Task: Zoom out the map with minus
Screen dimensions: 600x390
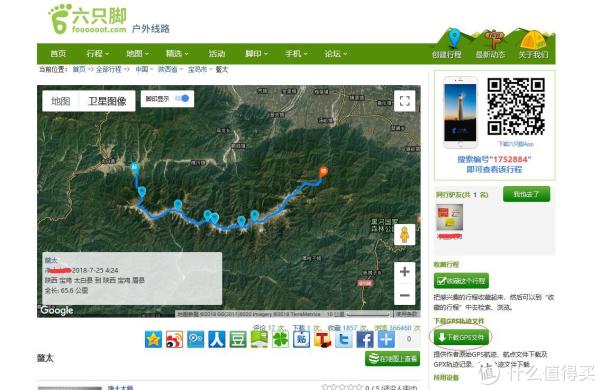Action: click(x=404, y=295)
